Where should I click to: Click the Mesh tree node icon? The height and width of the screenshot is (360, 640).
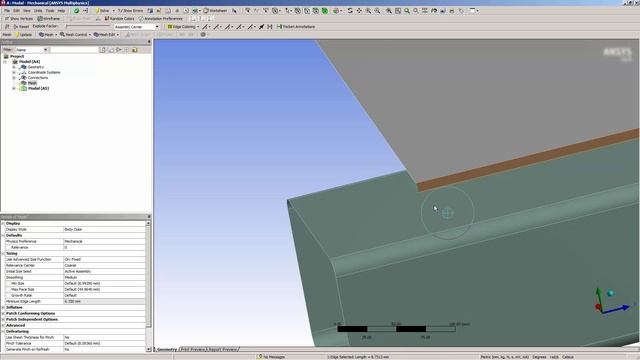pyautogui.click(x=24, y=83)
